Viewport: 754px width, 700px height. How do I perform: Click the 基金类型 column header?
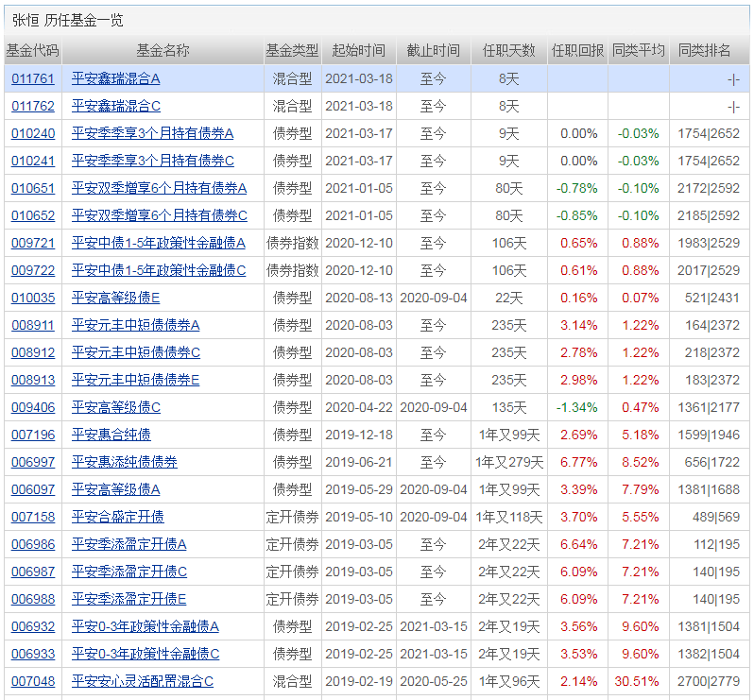pos(292,50)
